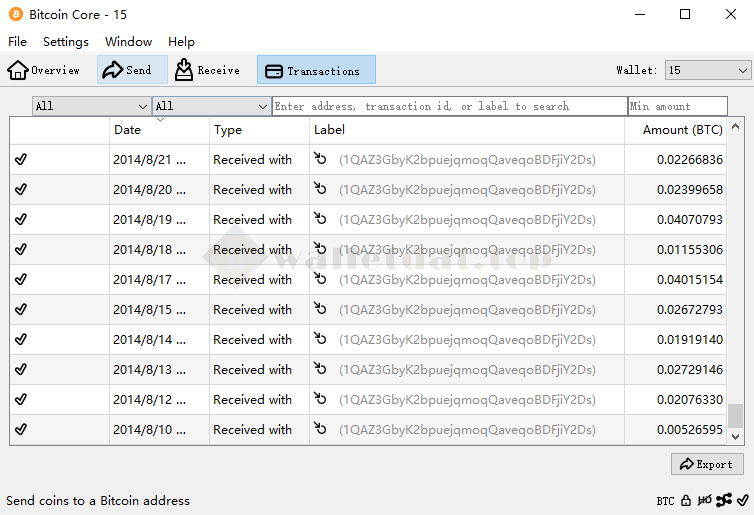
Task: Click the network connections icon
Action: pos(725,500)
